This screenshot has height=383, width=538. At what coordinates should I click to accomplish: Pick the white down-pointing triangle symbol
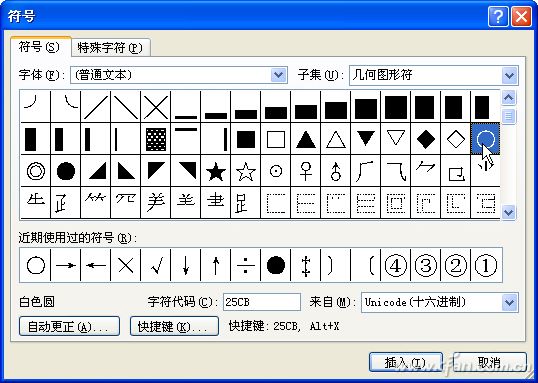pos(396,139)
